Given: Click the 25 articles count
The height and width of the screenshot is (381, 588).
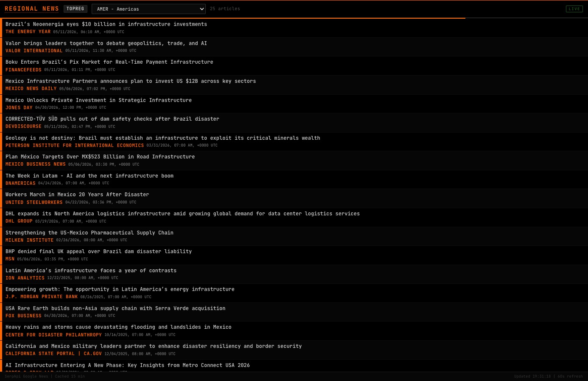Looking at the screenshot, I should click(225, 9).
